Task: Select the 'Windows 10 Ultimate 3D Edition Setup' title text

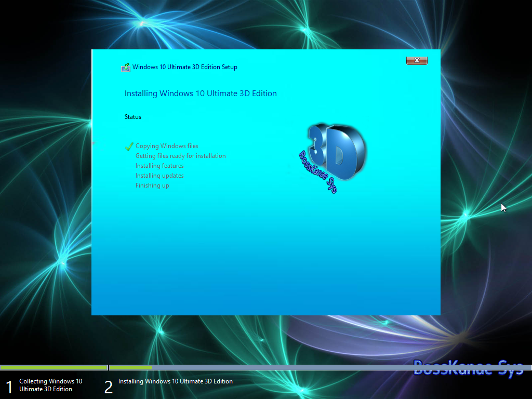Action: (x=185, y=67)
